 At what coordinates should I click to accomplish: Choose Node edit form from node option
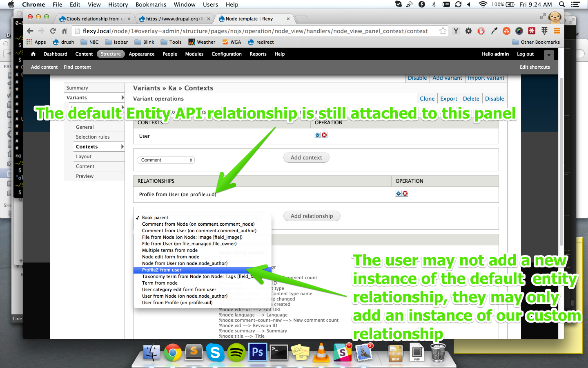tap(203, 257)
